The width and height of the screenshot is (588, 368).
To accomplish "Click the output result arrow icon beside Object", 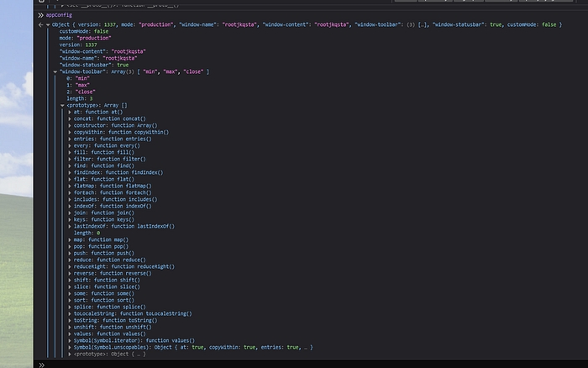I will [39, 25].
